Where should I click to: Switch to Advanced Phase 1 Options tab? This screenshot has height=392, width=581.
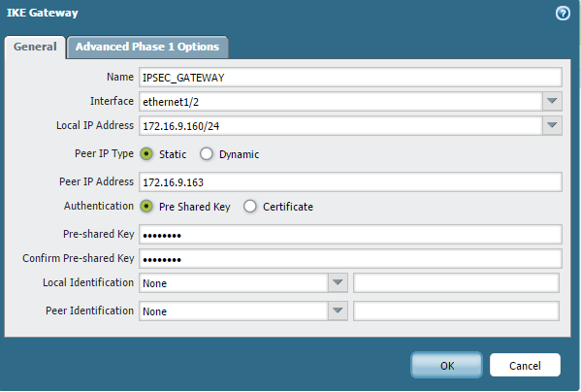click(x=147, y=47)
